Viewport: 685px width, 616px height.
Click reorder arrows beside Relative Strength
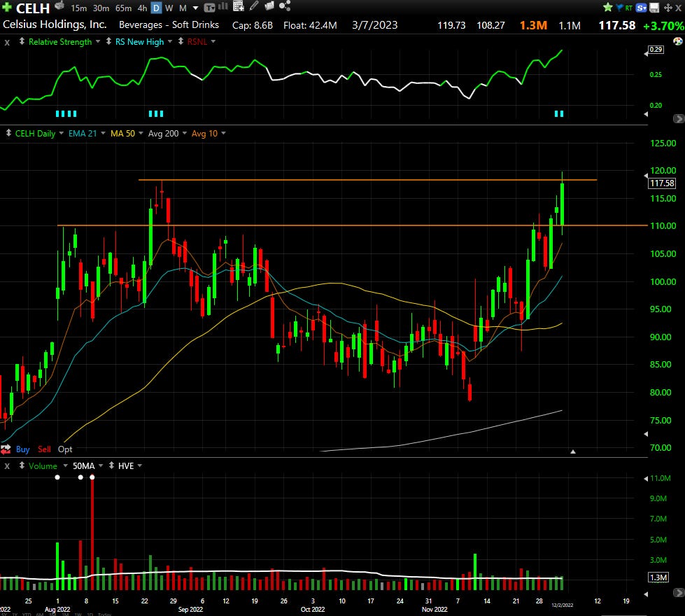22,41
